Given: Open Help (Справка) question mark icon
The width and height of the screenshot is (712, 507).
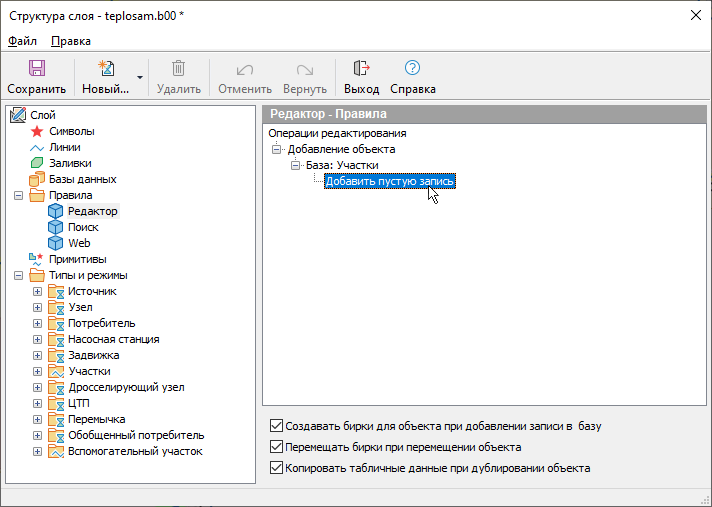Looking at the screenshot, I should (x=412, y=69).
